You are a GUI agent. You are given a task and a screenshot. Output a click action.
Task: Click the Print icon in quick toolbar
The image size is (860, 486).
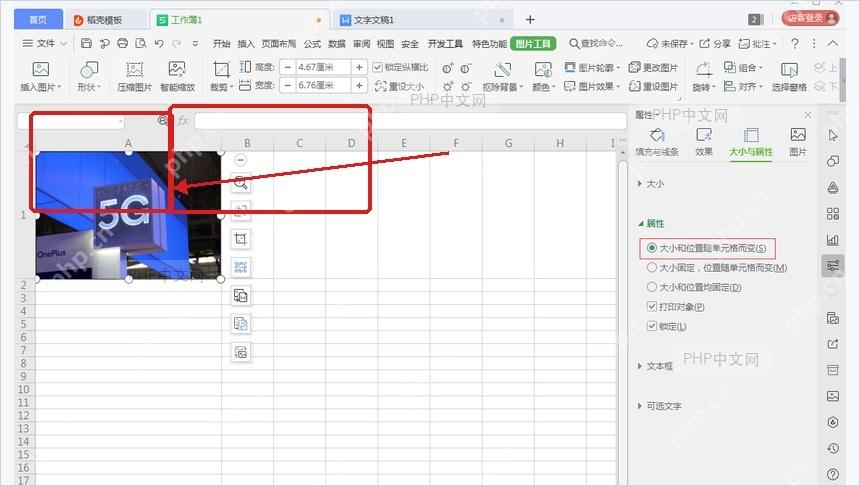click(123, 43)
